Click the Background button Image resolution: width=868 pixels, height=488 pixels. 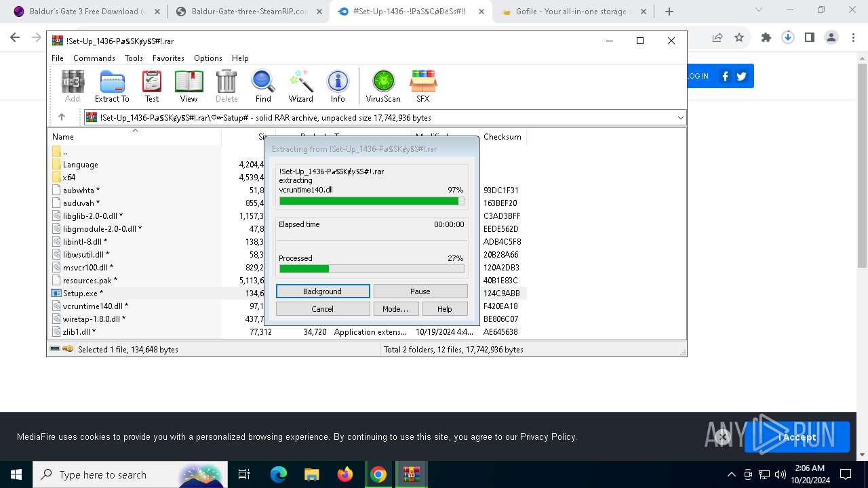point(323,291)
